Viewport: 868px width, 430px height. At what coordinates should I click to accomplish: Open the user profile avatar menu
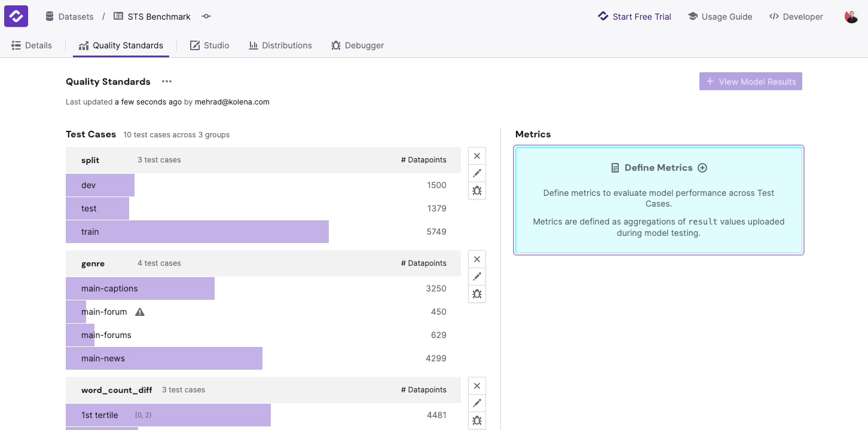pyautogui.click(x=850, y=16)
